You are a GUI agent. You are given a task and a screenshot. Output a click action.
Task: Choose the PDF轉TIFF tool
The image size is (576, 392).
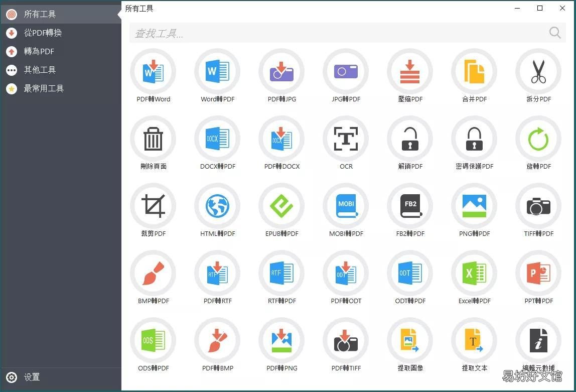coord(346,341)
